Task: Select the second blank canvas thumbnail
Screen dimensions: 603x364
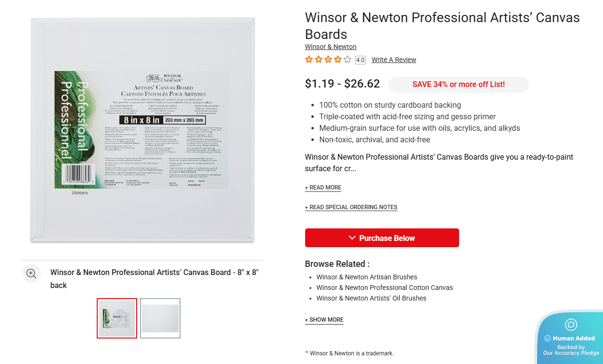Action: 160,318
